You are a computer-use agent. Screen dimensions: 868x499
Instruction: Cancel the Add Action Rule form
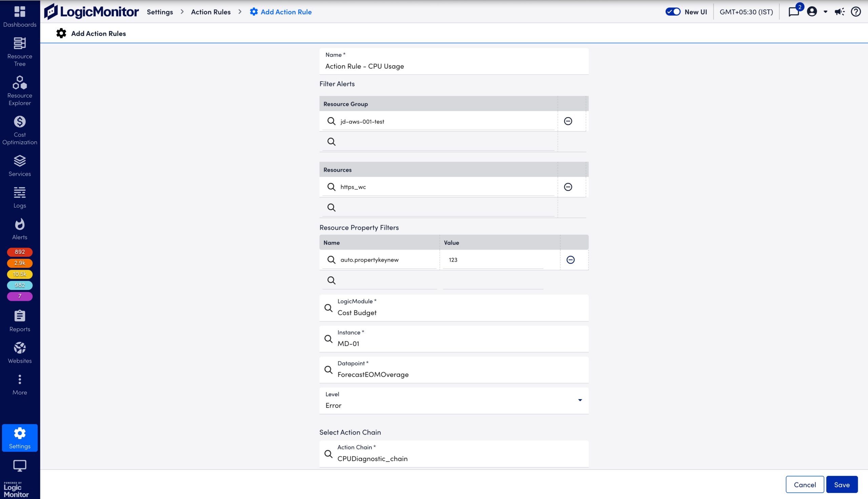(x=805, y=484)
